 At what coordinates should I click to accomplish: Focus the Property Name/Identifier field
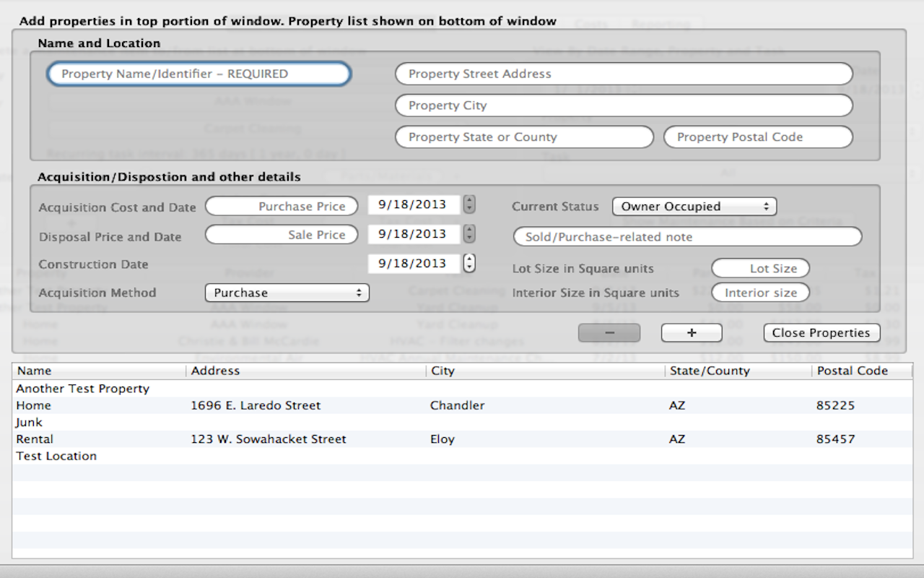coord(199,74)
